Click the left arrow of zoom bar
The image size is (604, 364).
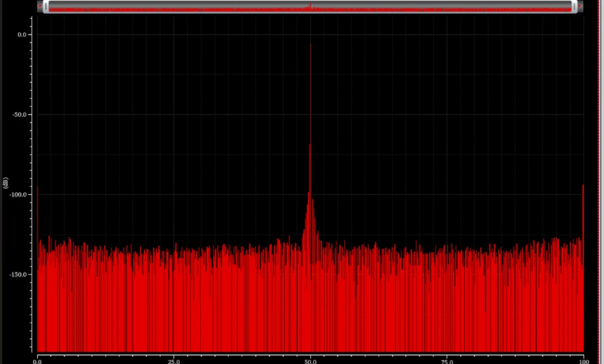tap(40, 6)
